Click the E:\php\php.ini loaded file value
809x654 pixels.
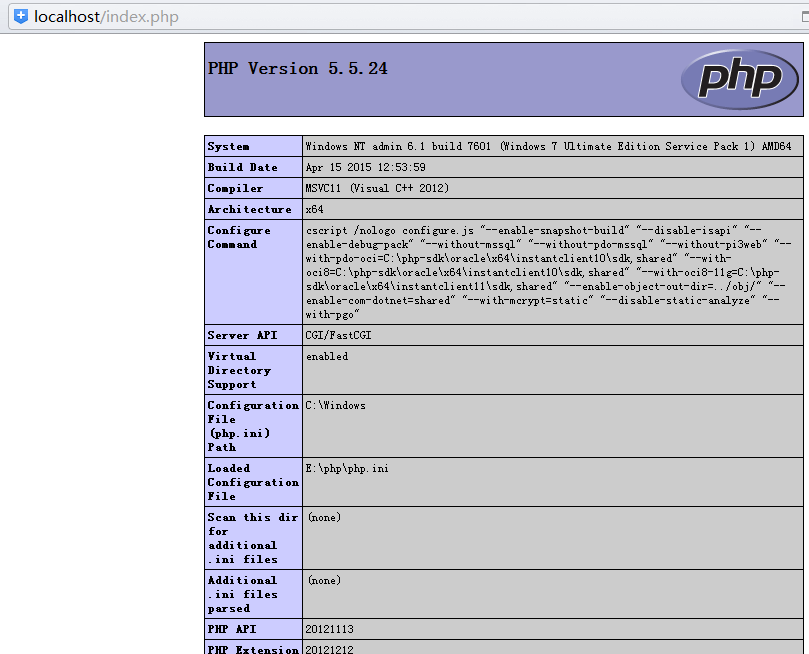(347, 469)
